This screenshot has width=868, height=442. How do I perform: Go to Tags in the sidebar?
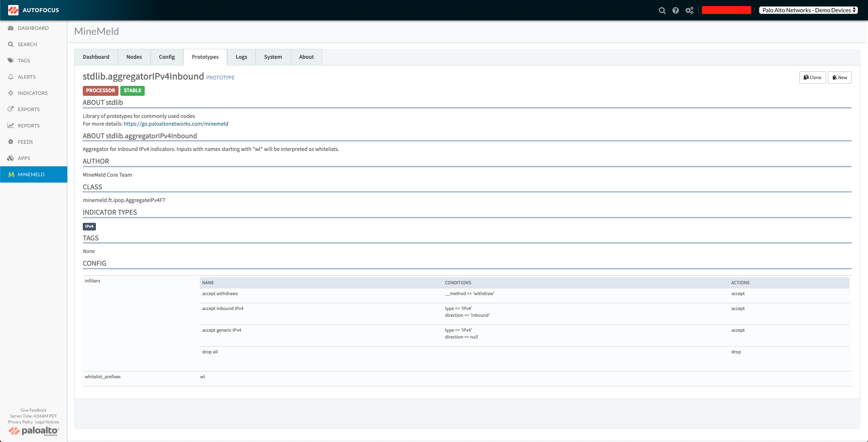[24, 61]
